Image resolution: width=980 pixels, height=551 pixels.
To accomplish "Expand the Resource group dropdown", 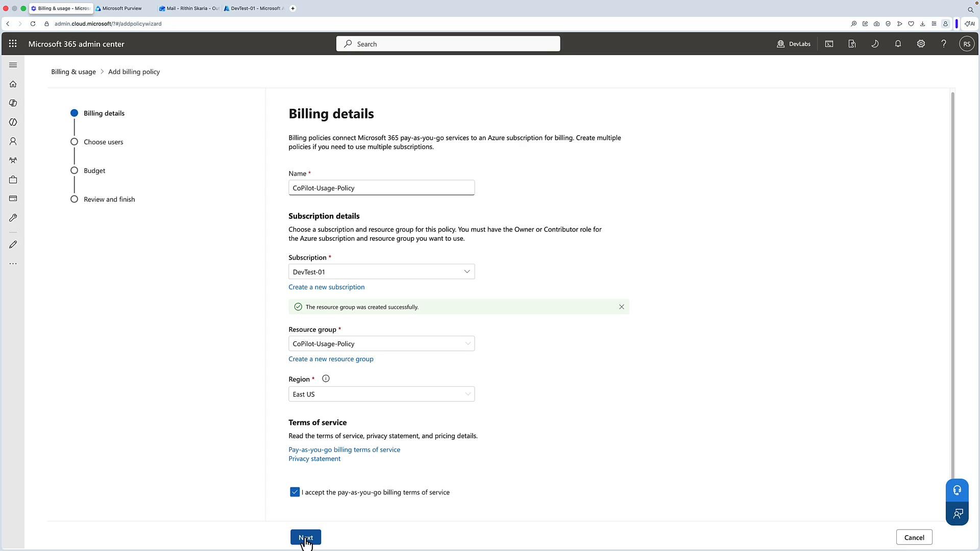I will (381, 344).
